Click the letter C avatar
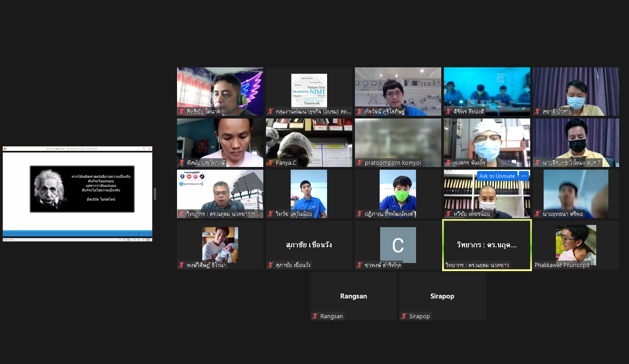 click(398, 245)
